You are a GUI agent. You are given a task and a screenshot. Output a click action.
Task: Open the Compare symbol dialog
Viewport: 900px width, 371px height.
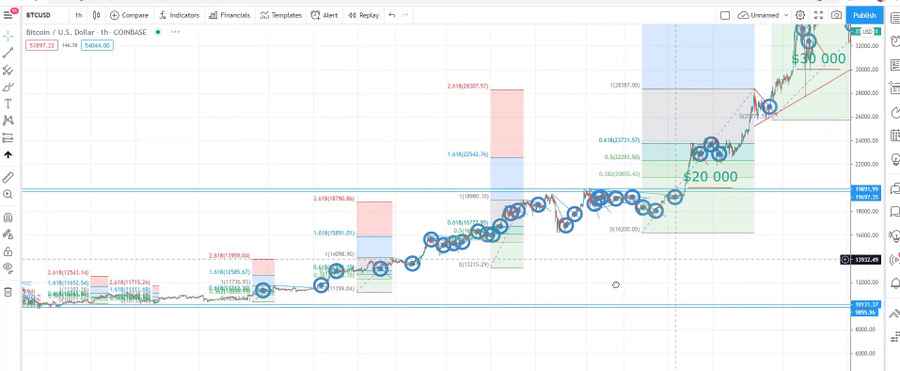(129, 16)
